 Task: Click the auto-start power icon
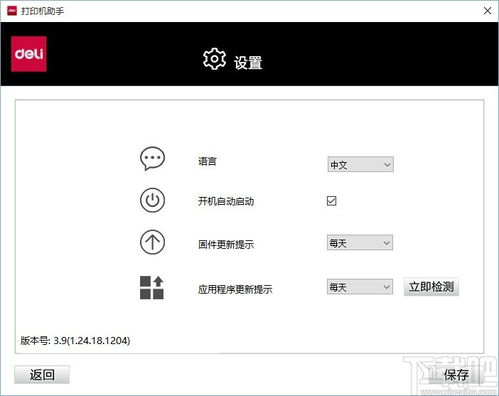point(152,200)
